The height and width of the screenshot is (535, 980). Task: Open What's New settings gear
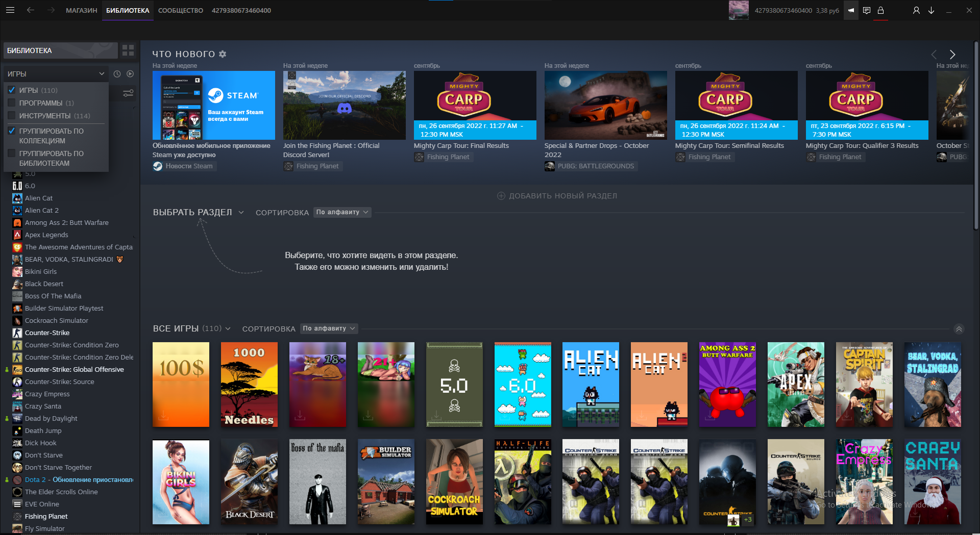point(223,54)
